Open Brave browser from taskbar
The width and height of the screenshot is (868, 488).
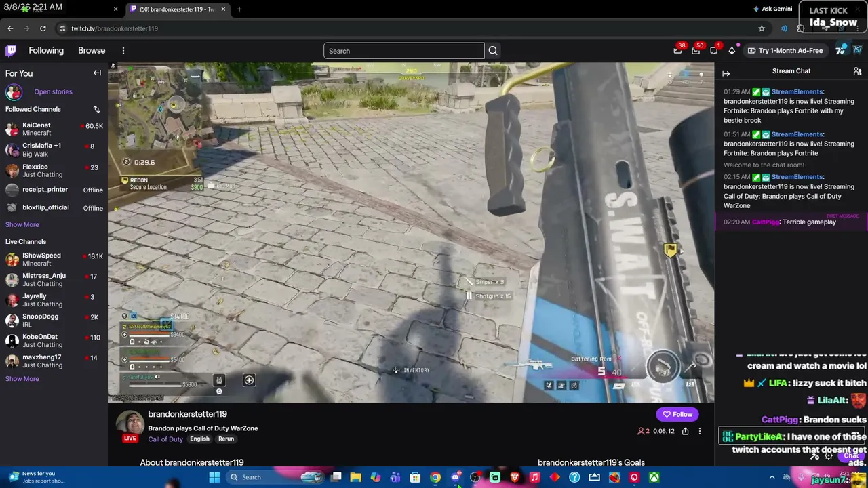(515, 477)
